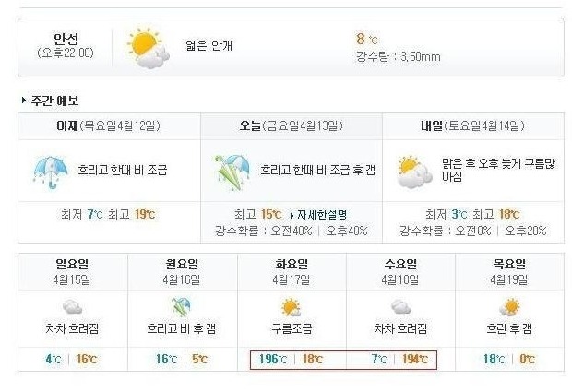Click the 화요일 4월17일 day header
The width and height of the screenshot is (572, 392).
[x=290, y=271]
